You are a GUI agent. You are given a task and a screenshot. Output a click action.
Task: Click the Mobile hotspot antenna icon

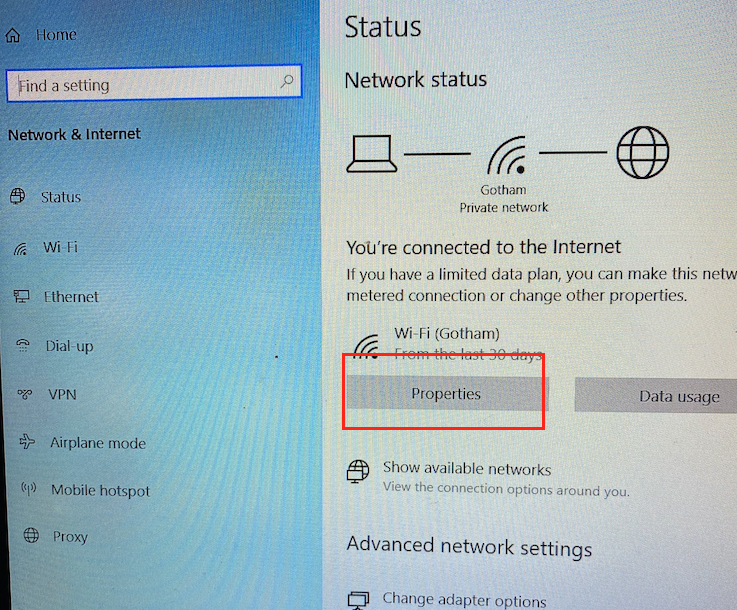click(29, 489)
